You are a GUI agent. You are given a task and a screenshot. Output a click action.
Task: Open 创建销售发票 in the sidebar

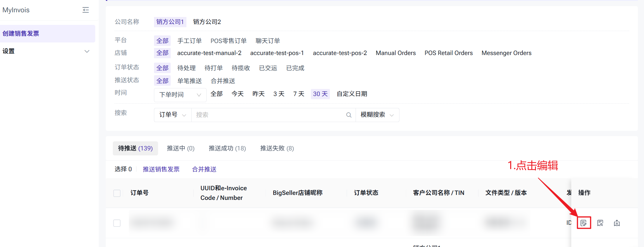(x=21, y=34)
